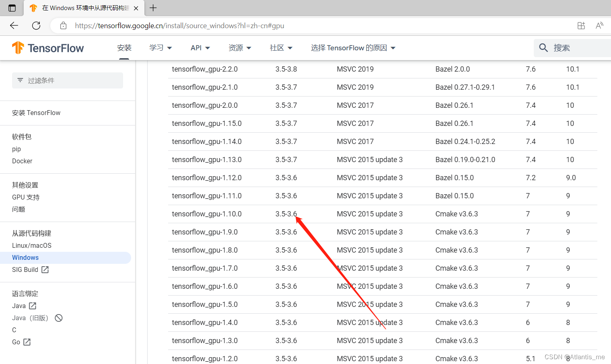Open 安装 TensorFlow sidebar link
This screenshot has height=364, width=611.
36,113
